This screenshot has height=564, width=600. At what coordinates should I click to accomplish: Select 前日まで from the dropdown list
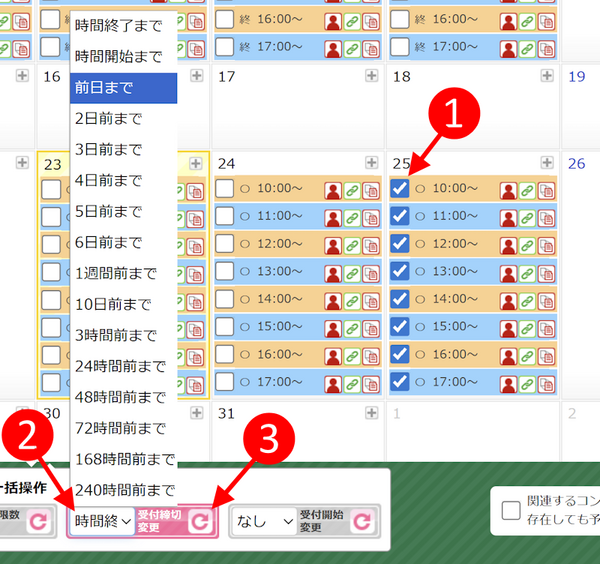(124, 88)
